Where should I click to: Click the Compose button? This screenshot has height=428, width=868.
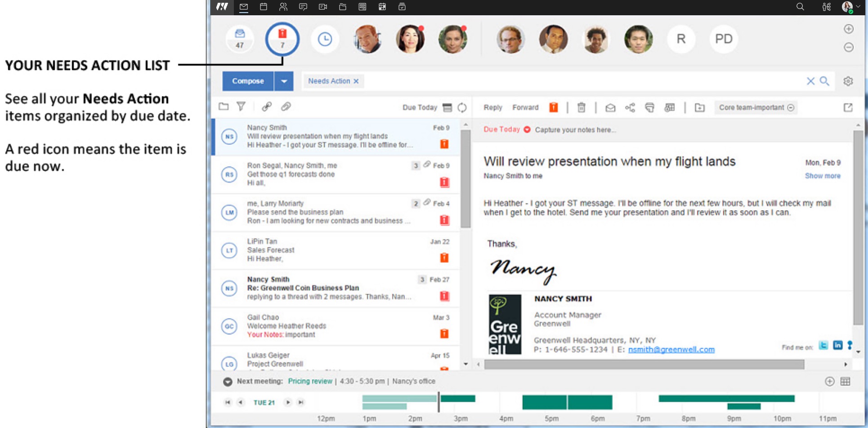(x=248, y=81)
